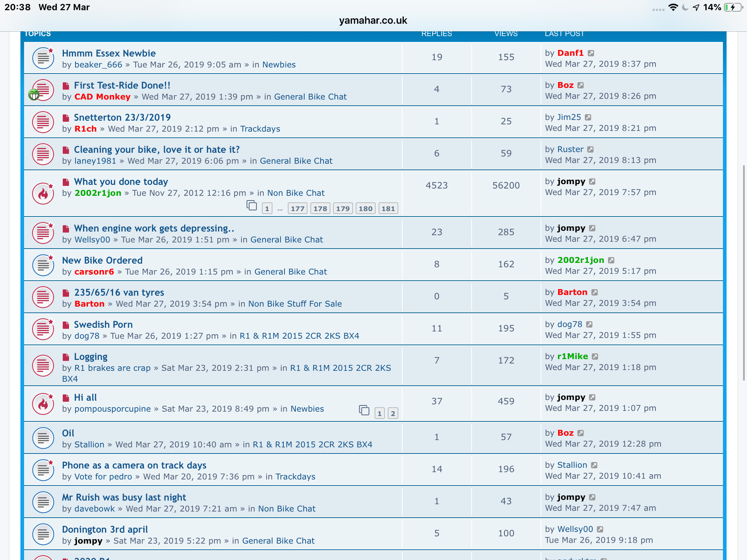Go to page 181 of What you done today
This screenshot has height=560, width=747.
pyautogui.click(x=388, y=209)
